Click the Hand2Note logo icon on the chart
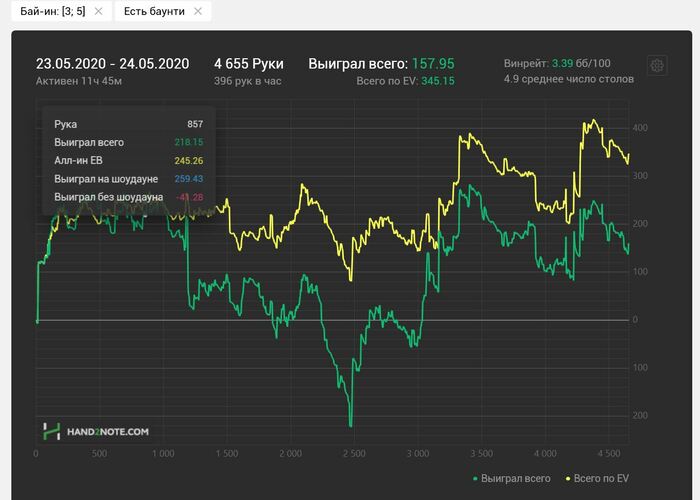Viewport: 700px width, 500px height. (x=52, y=431)
